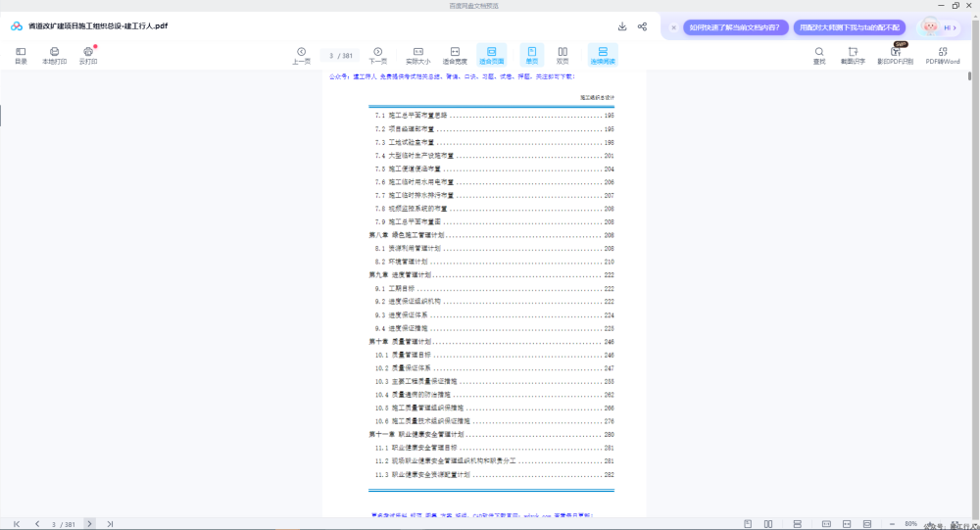Click TOC entry 10.4 质量通病的防治措施
Image resolution: width=980 pixels, height=530 pixels.
(494, 395)
